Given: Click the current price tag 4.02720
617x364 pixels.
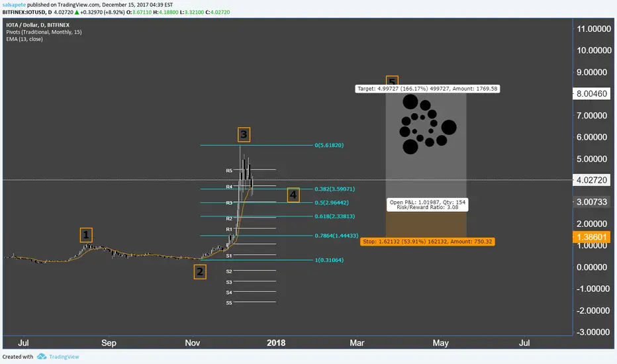Looking at the screenshot, I should (x=592, y=180).
